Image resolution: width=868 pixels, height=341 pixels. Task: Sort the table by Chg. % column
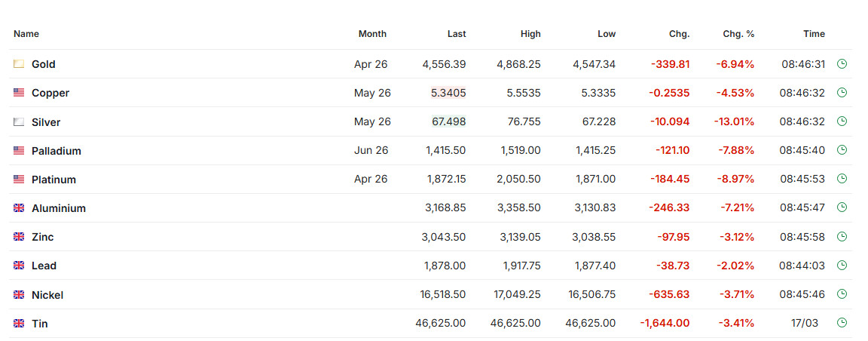click(738, 34)
